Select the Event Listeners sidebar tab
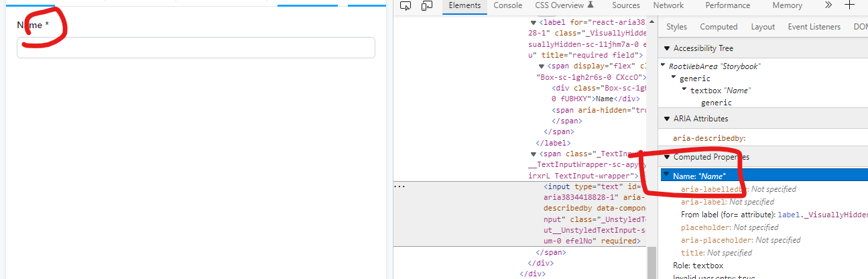 click(x=814, y=27)
